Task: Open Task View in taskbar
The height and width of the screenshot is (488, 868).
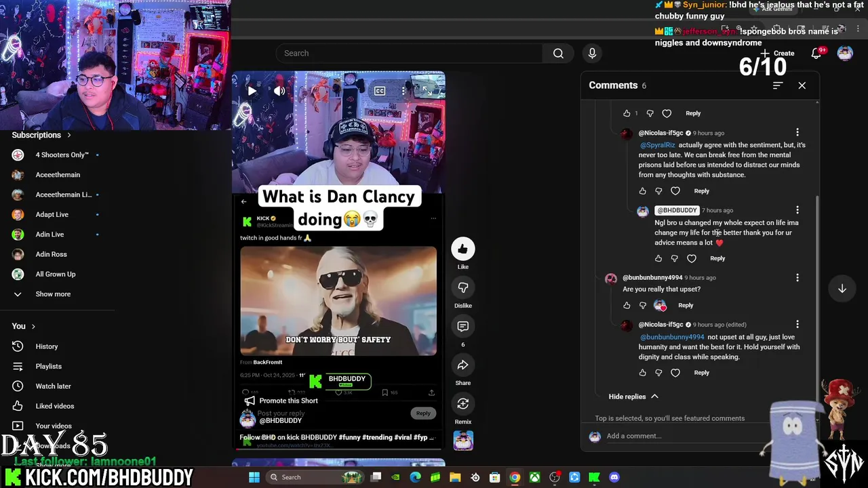Action: click(376, 477)
